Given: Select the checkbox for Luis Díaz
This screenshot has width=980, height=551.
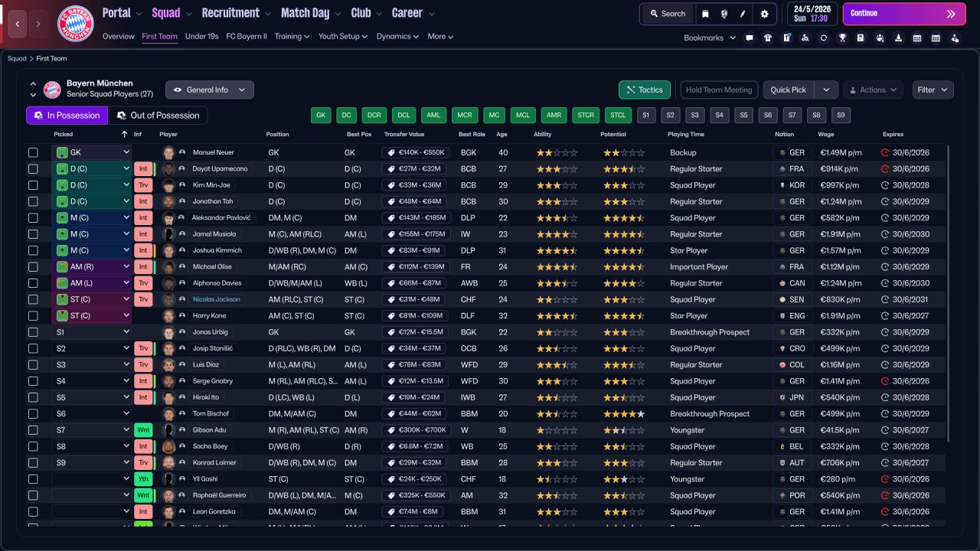Looking at the screenshot, I should tap(33, 364).
